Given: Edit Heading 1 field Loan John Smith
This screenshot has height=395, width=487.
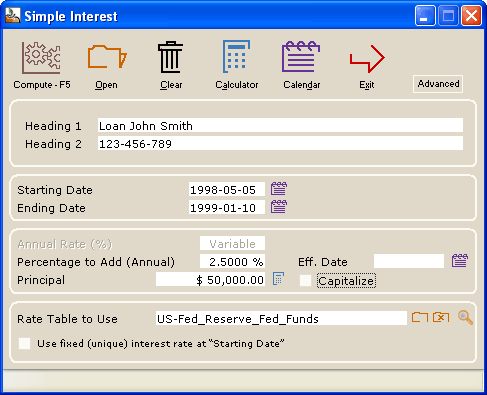Looking at the screenshot, I should click(280, 126).
